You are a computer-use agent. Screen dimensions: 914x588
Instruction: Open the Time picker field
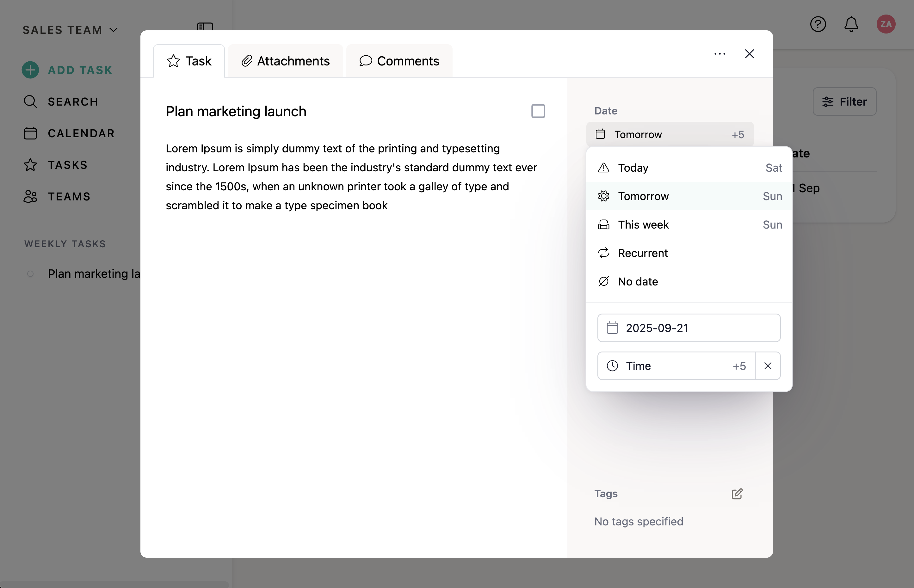[676, 366]
